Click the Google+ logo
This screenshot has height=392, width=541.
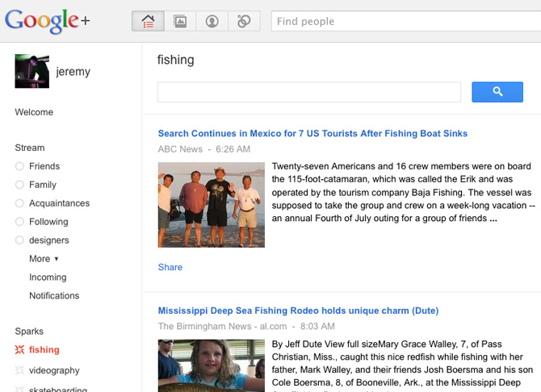[x=48, y=21]
